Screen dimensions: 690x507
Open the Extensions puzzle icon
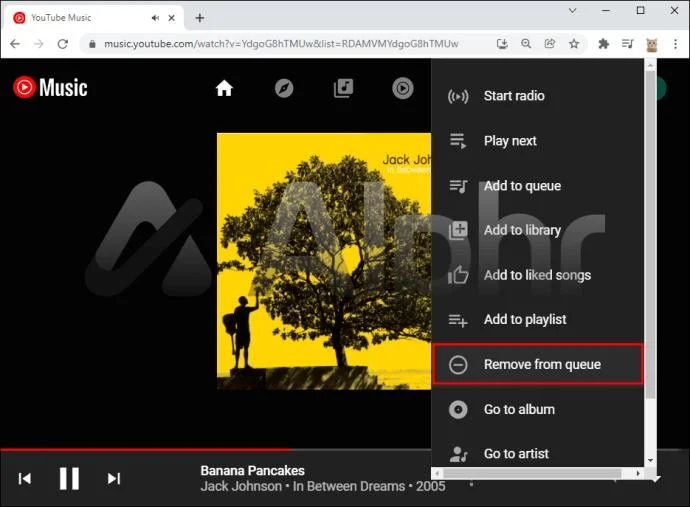[x=604, y=44]
